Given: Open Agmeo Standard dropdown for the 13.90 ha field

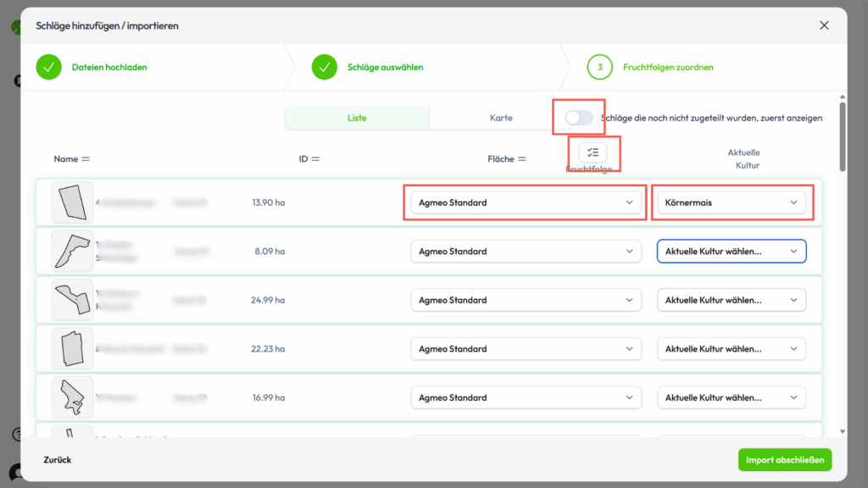Looking at the screenshot, I should point(526,202).
